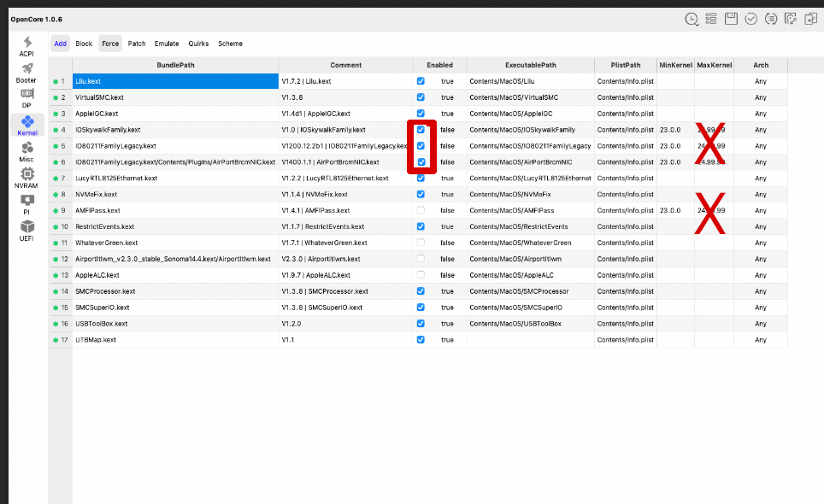Enable the AppleALC.kext checkbox
The image size is (824, 504).
[x=421, y=275]
